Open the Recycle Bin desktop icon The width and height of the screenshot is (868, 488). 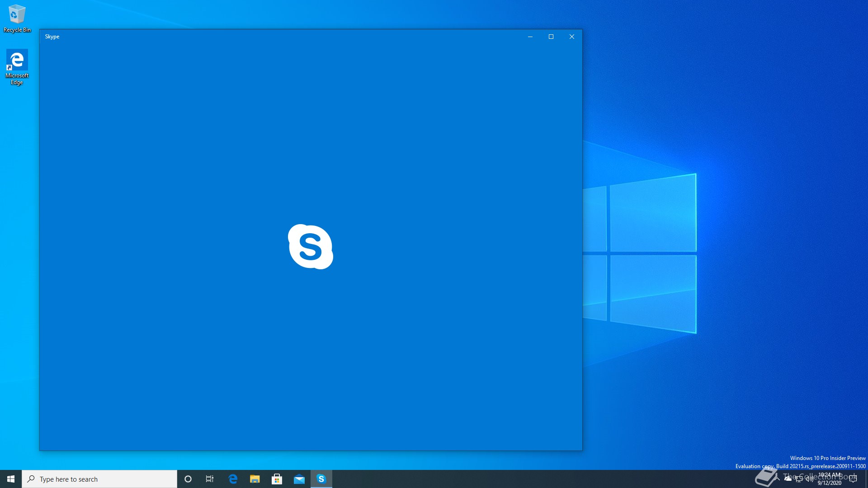17,18
